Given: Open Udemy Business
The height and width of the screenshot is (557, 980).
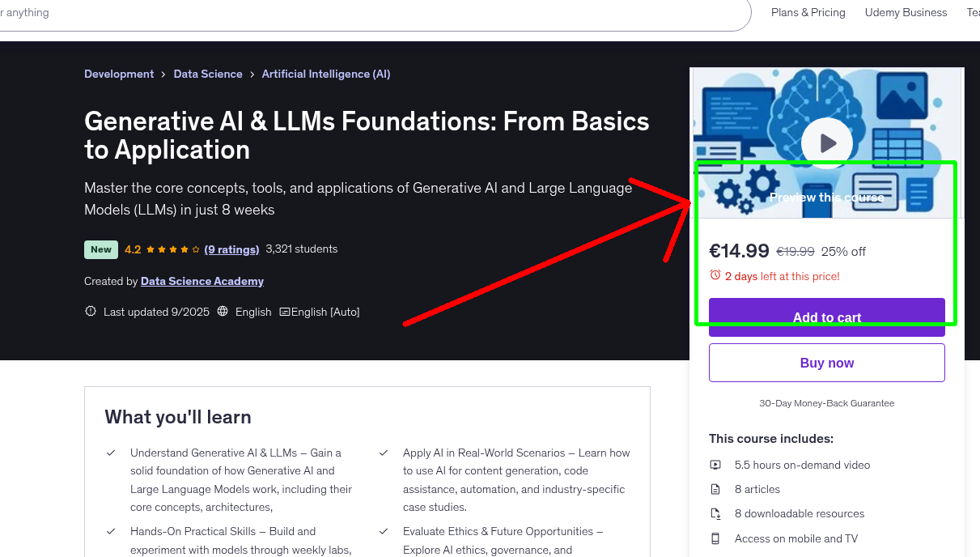Looking at the screenshot, I should pos(906,12).
